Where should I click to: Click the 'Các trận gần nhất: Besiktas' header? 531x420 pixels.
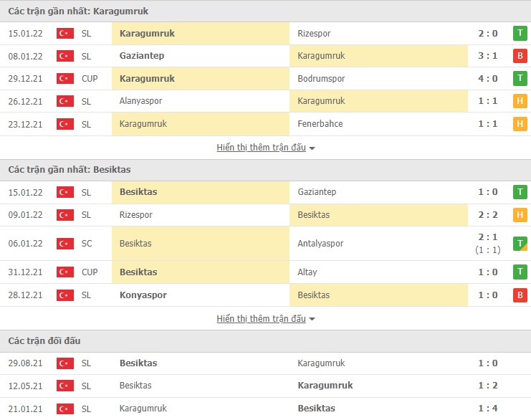pyautogui.click(x=69, y=170)
